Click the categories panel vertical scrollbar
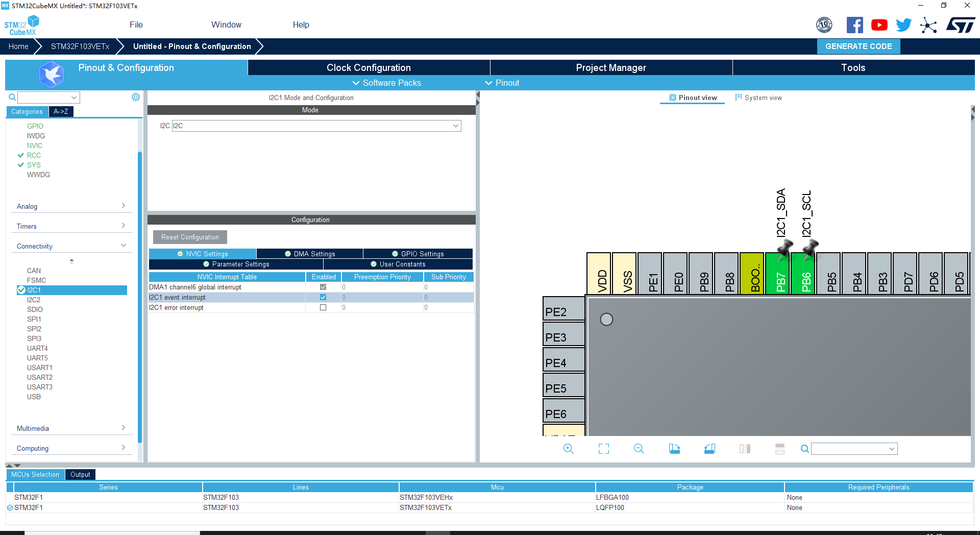The image size is (980, 535). [140, 296]
